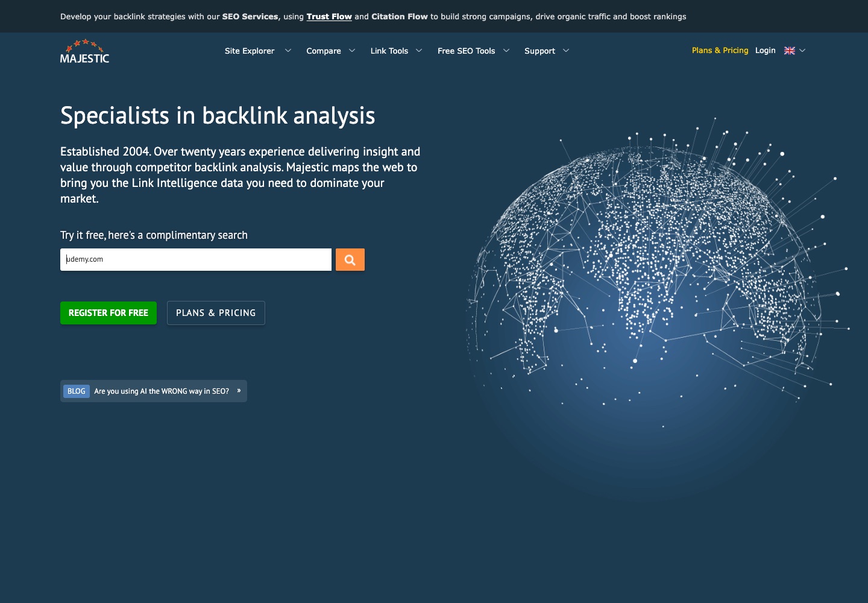Open the Compare menu

[x=324, y=51]
